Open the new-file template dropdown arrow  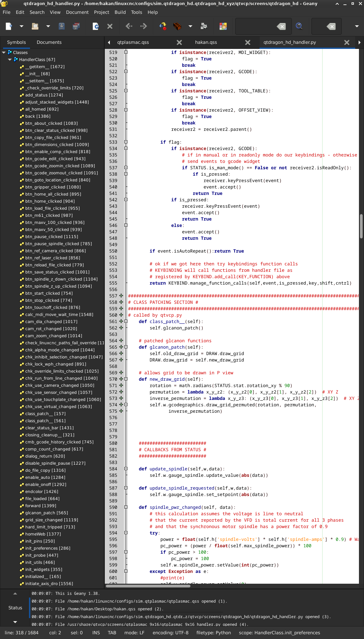pyautogui.click(x=22, y=26)
